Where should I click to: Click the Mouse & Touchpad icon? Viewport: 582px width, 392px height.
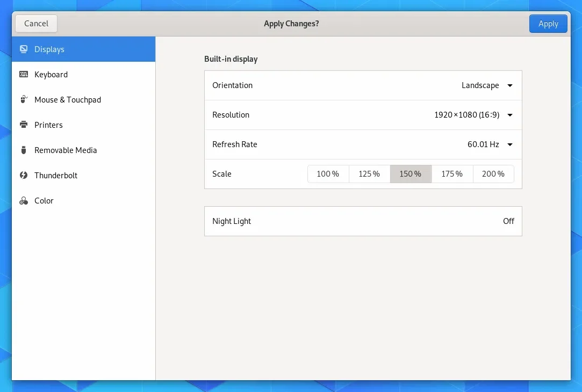click(24, 99)
